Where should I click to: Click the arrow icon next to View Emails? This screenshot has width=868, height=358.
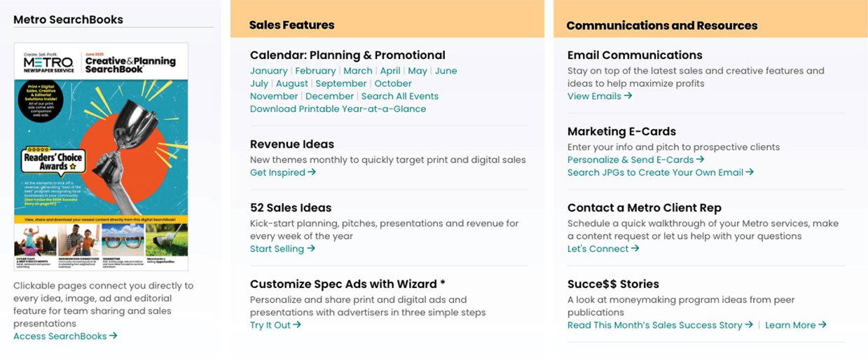[x=628, y=96]
